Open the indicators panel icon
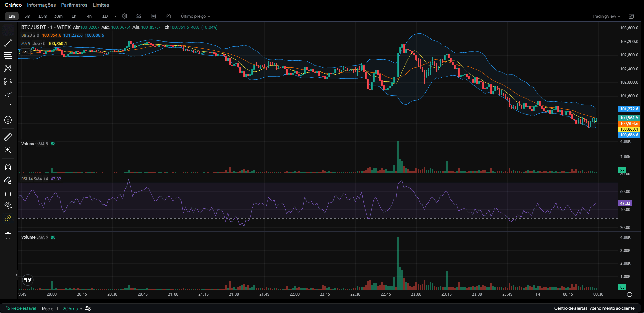 [138, 16]
